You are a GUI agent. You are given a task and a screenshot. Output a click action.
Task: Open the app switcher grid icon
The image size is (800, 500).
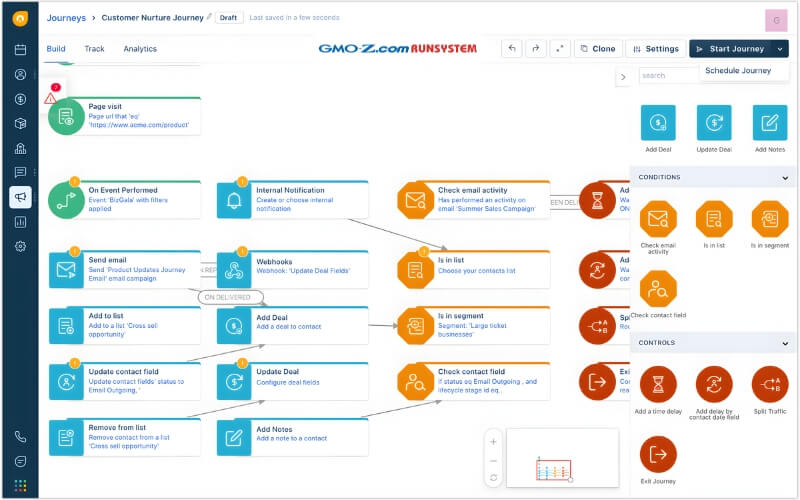pos(20,485)
